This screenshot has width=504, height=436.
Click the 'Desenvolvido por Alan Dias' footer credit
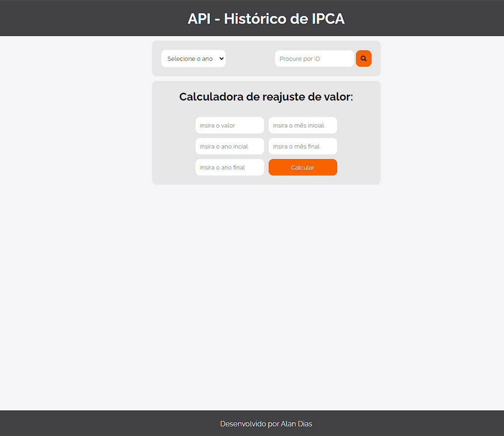pos(266,424)
